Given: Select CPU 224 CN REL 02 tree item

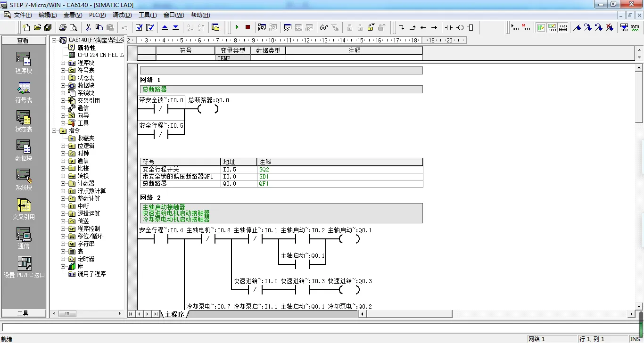Looking at the screenshot, I should point(101,55).
